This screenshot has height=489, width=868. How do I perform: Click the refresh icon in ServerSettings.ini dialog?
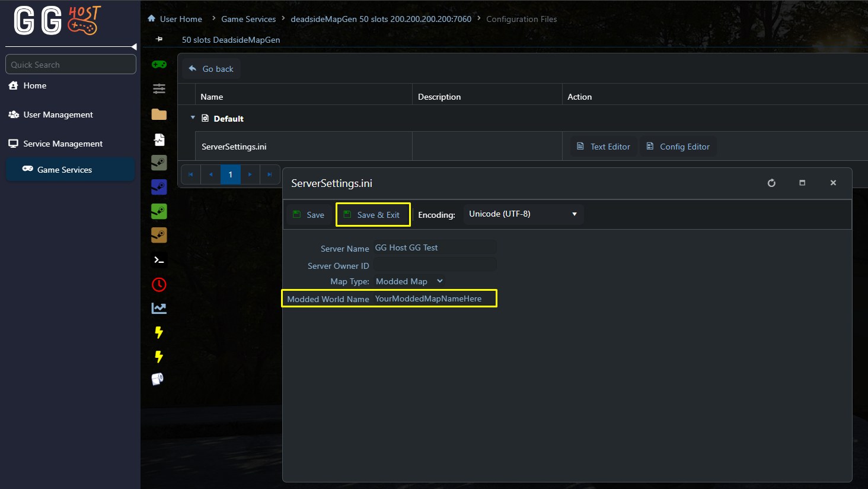[x=771, y=183]
